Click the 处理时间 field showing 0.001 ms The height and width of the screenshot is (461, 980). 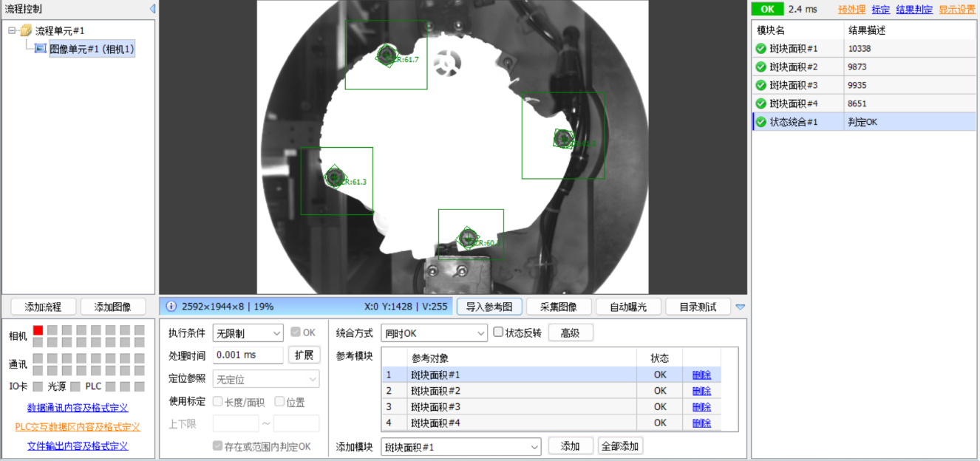[x=248, y=355]
